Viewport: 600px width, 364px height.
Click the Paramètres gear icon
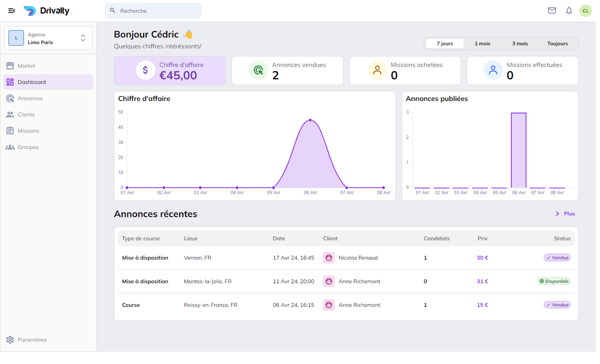[x=10, y=339]
